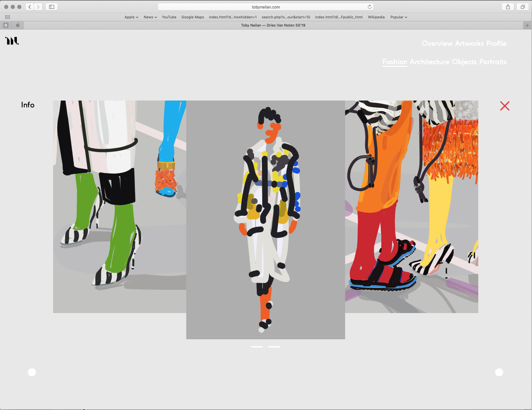Click the Toby Neilan logo
The width and height of the screenshot is (532, 410).
coord(12,41)
